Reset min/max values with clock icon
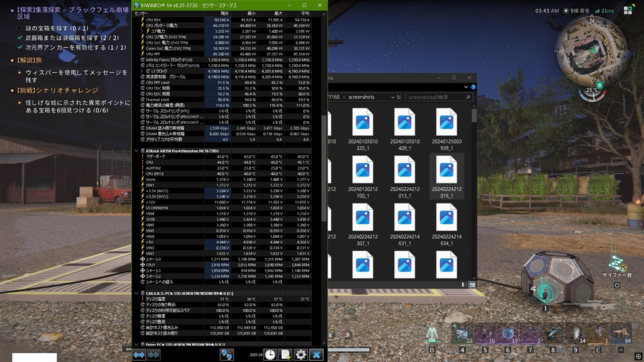The width and height of the screenshot is (644, 362). point(270,354)
